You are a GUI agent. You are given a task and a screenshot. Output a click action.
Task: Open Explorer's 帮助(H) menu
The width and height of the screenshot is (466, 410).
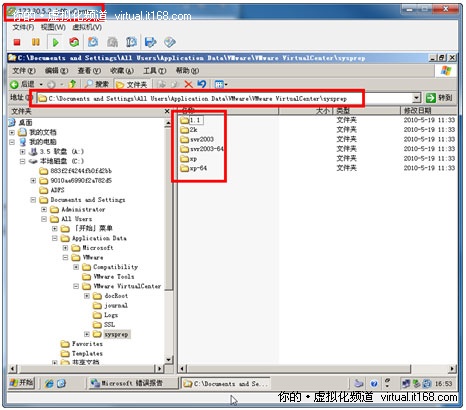coord(187,71)
